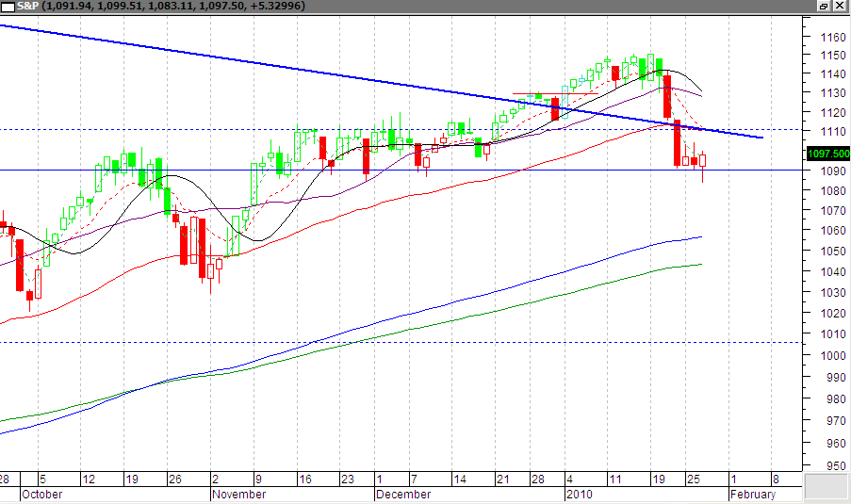Click the 1150 price axis label

coord(833,56)
